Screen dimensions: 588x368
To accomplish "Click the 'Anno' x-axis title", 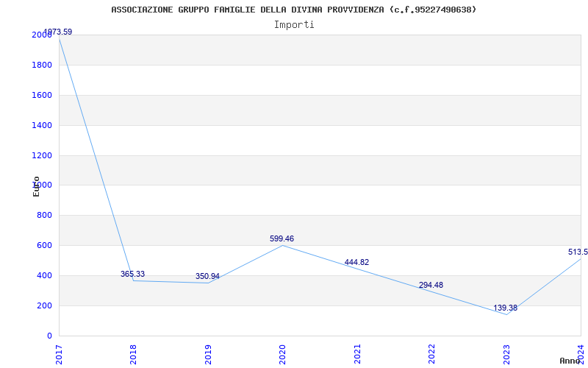I will click(x=569, y=361).
